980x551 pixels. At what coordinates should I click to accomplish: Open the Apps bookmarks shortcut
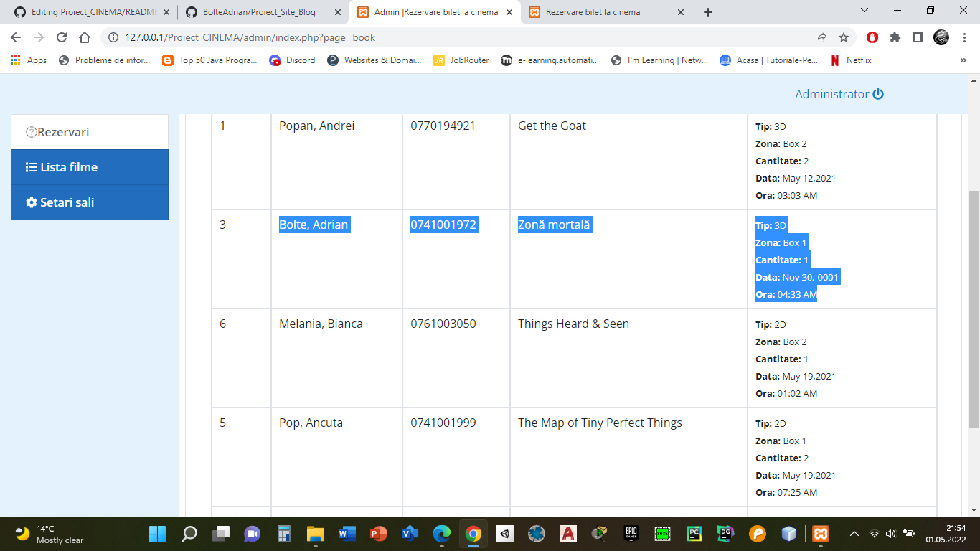[x=29, y=60]
